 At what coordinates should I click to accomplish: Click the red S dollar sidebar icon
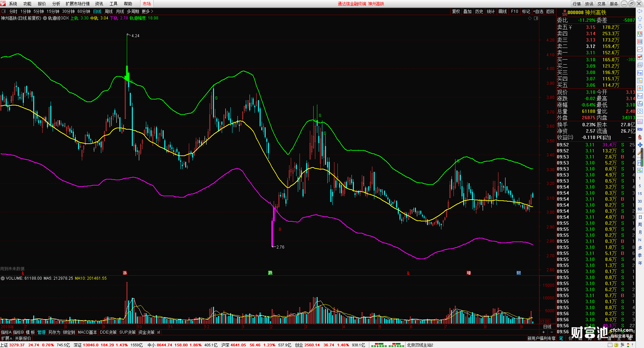(640, 137)
